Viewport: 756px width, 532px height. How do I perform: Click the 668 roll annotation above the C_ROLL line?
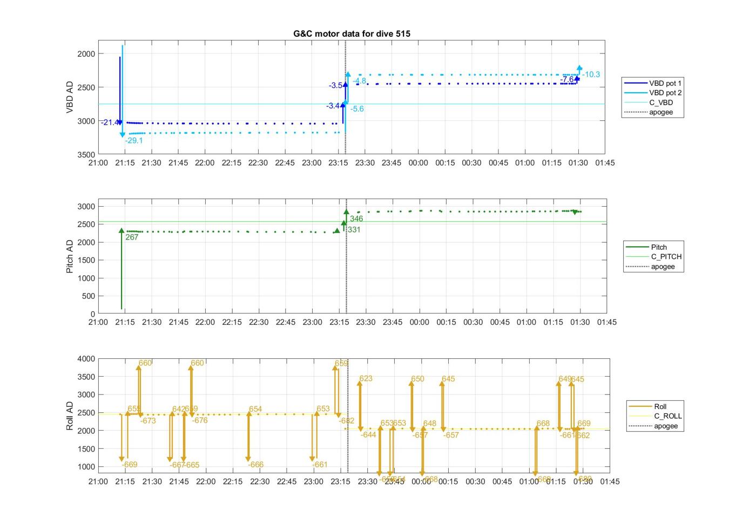point(543,424)
